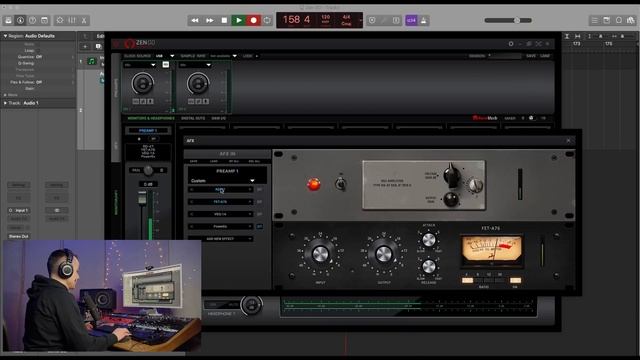Add a new track with the plus button
The image size is (640, 360).
[85, 47]
